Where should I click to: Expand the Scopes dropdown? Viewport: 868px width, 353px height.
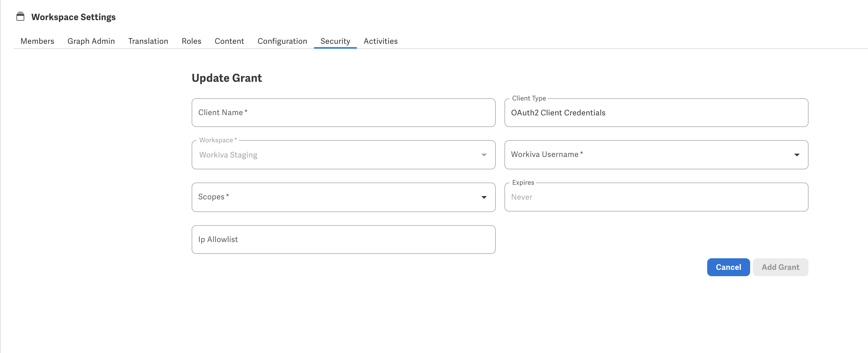click(343, 197)
